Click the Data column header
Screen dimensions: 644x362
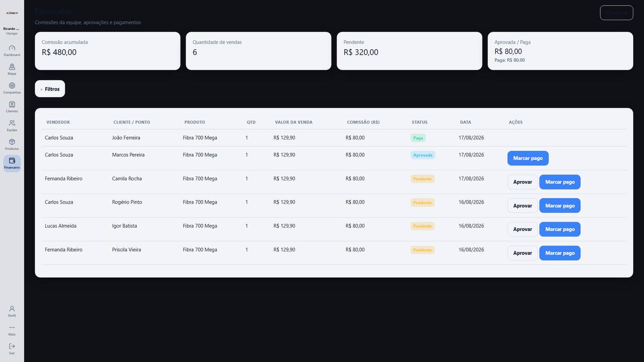pyautogui.click(x=465, y=122)
